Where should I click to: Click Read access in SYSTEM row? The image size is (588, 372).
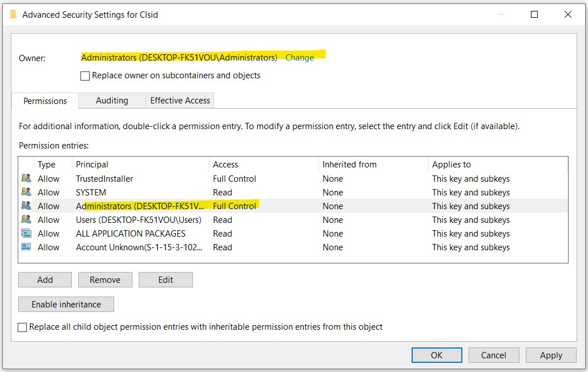click(223, 193)
